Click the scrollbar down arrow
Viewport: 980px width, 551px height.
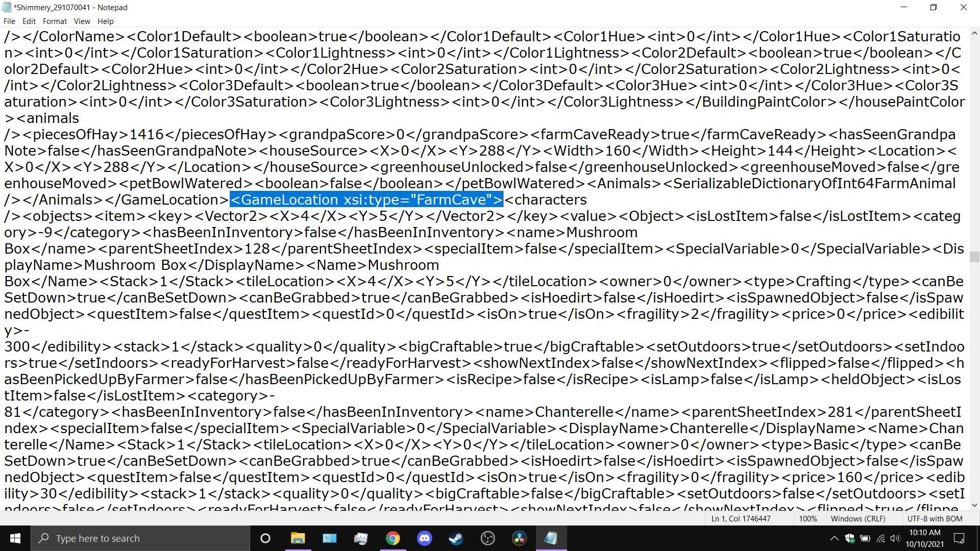[x=974, y=505]
